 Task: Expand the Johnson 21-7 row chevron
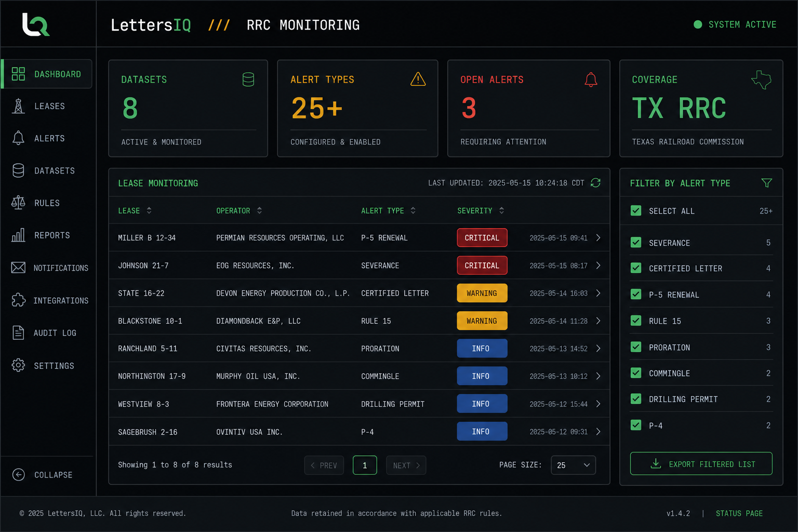tap(598, 265)
